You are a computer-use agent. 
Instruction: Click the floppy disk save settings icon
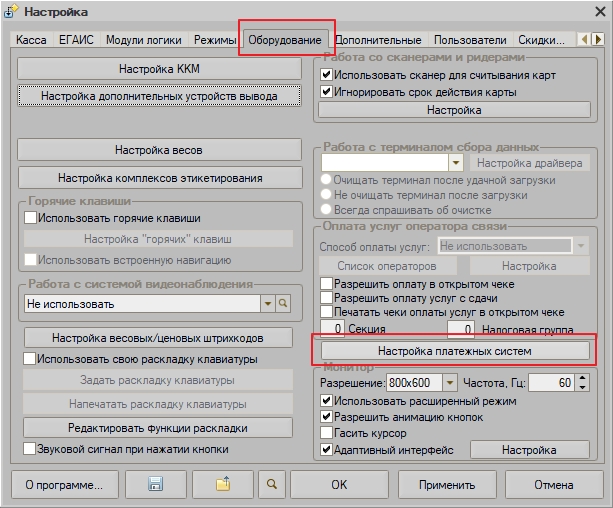pyautogui.click(x=156, y=484)
